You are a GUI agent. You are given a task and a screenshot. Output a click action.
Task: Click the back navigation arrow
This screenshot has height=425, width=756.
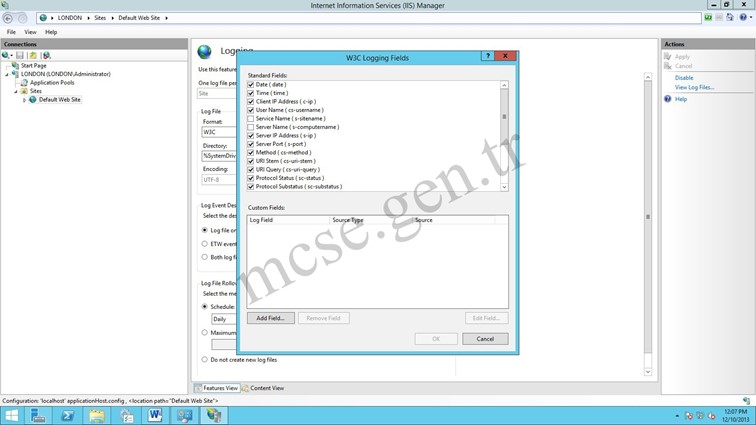[x=8, y=18]
